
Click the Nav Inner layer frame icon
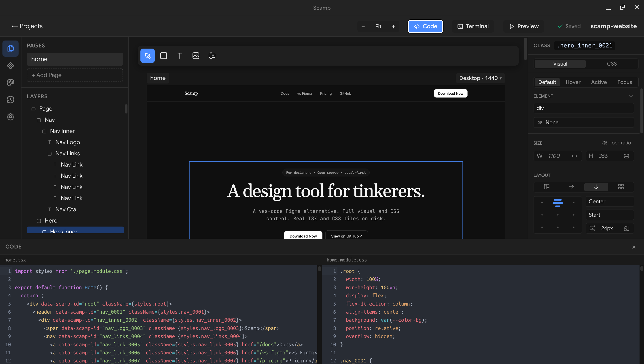pyautogui.click(x=44, y=131)
